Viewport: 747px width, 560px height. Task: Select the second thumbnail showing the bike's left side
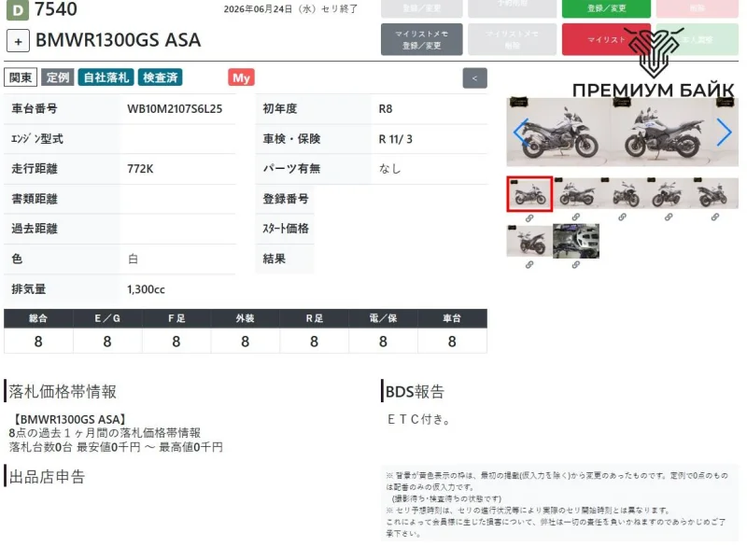coord(576,193)
